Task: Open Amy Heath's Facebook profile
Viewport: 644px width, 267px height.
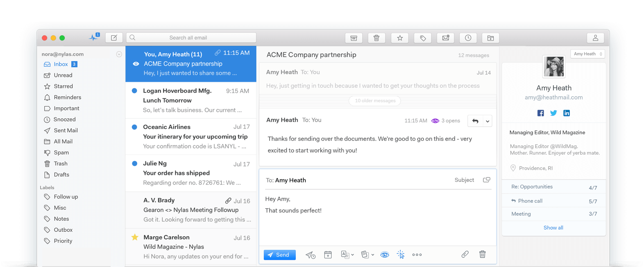Action: coord(541,113)
